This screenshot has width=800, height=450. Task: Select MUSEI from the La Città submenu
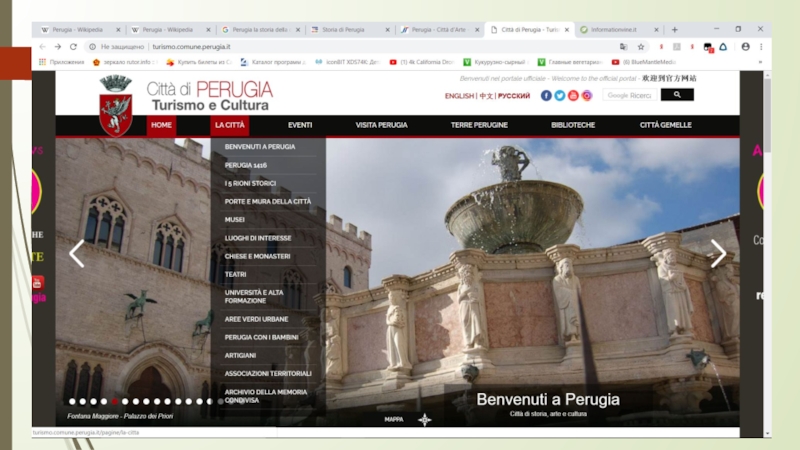235,219
